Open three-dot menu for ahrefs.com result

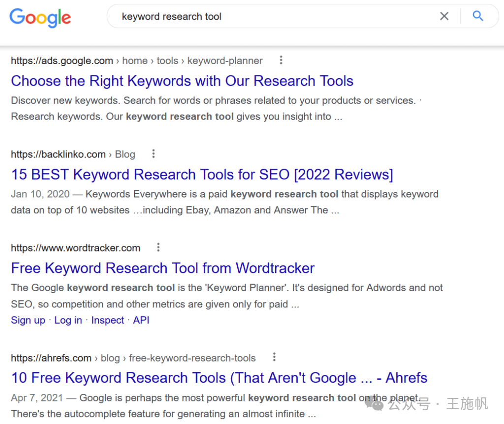tap(274, 357)
